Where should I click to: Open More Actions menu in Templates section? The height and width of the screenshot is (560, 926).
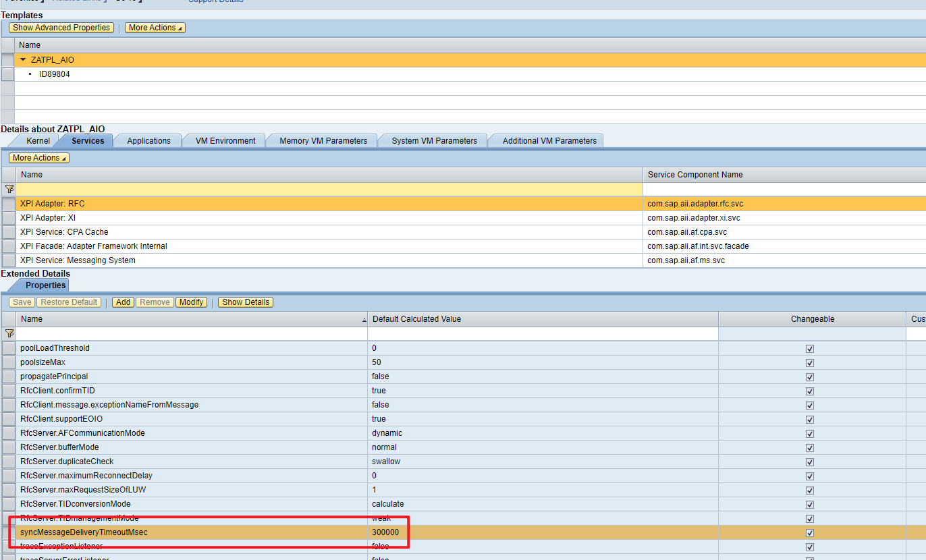(155, 27)
